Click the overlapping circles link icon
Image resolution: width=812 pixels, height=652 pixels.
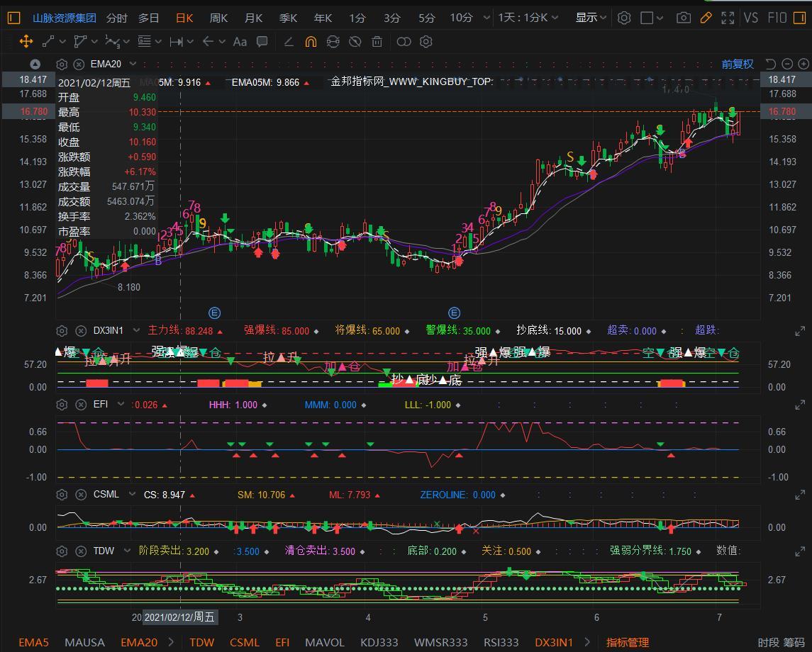click(404, 41)
